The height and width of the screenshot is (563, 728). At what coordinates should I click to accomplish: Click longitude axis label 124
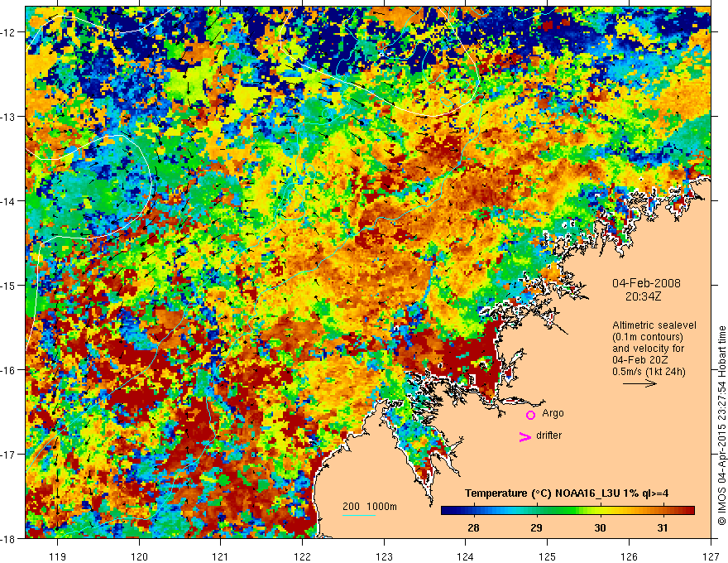click(466, 556)
